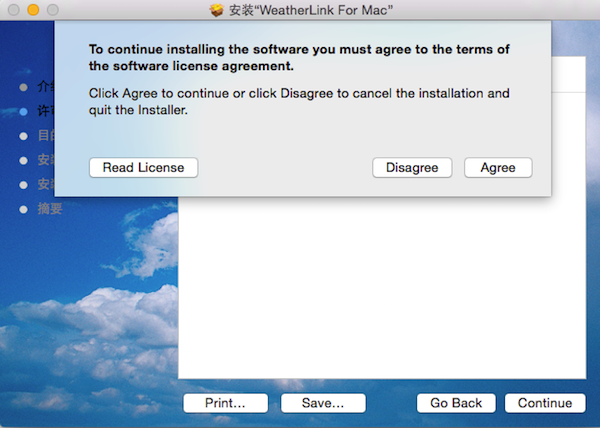This screenshot has height=428, width=600.
Task: Click the third step bullet in sidebar
Action: (x=23, y=135)
